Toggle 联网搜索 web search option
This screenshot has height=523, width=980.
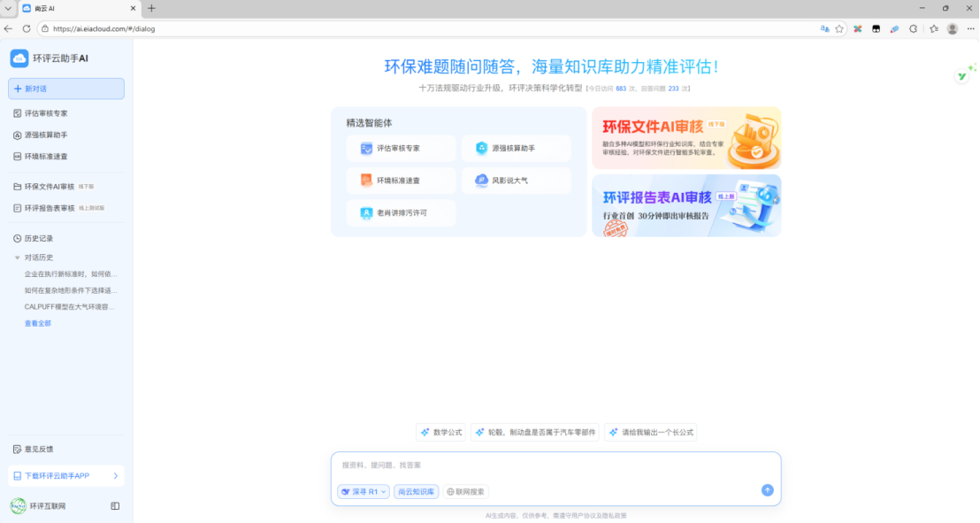point(465,491)
